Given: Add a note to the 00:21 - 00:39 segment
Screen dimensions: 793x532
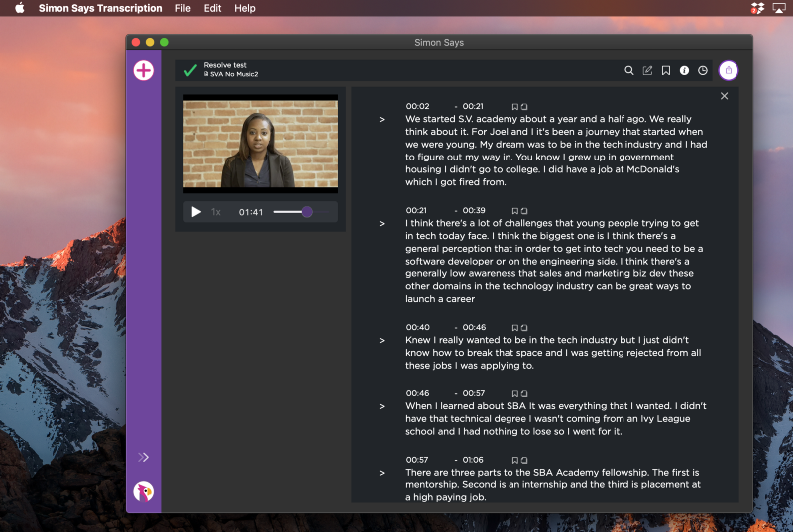Looking at the screenshot, I should pos(524,211).
